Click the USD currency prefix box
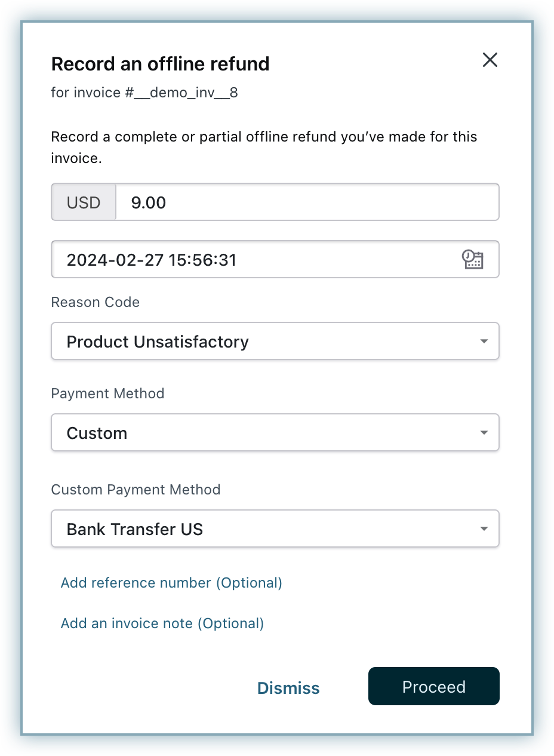The width and height of the screenshot is (554, 756). point(84,202)
